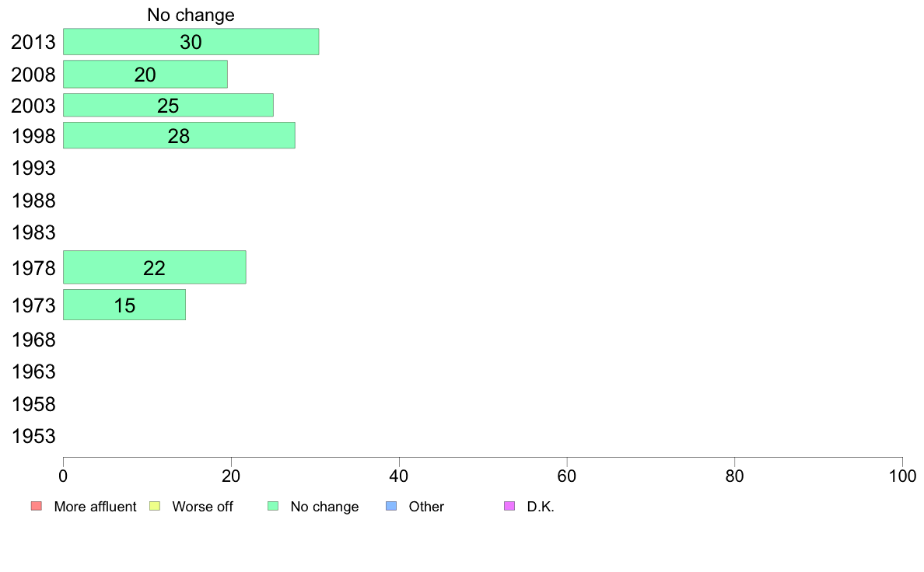Click the purple D.K. legend swatch

coord(509,506)
